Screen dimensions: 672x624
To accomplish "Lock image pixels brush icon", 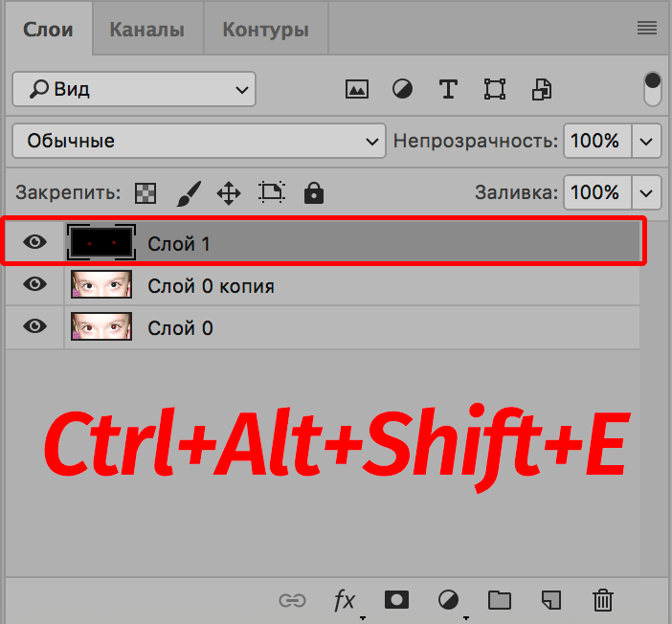I will point(189,193).
